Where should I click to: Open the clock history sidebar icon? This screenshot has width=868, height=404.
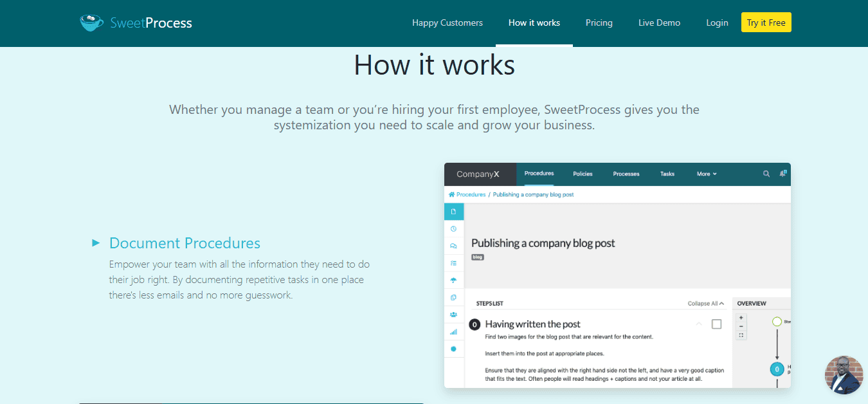tap(454, 228)
